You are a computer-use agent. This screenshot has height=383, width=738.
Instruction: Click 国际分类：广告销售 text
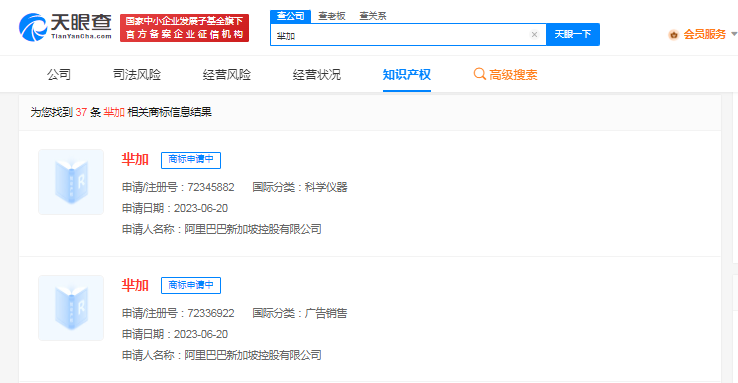[x=300, y=313]
